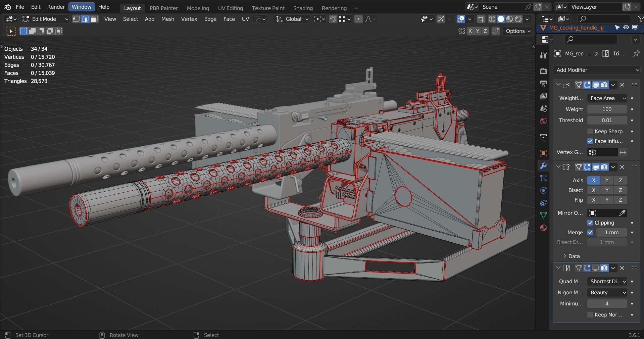The width and height of the screenshot is (644, 339).
Task: Switch to wireframe viewport shading
Action: [492, 19]
